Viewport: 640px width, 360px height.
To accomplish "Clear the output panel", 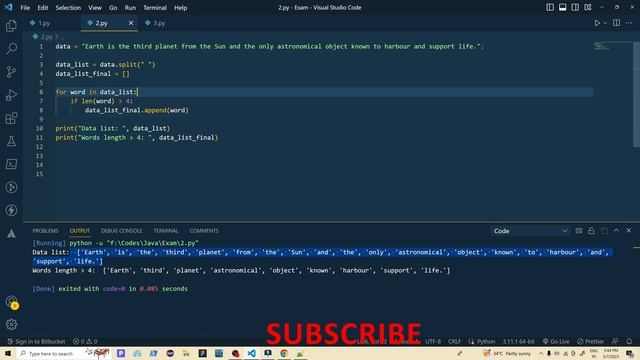I will click(x=579, y=231).
